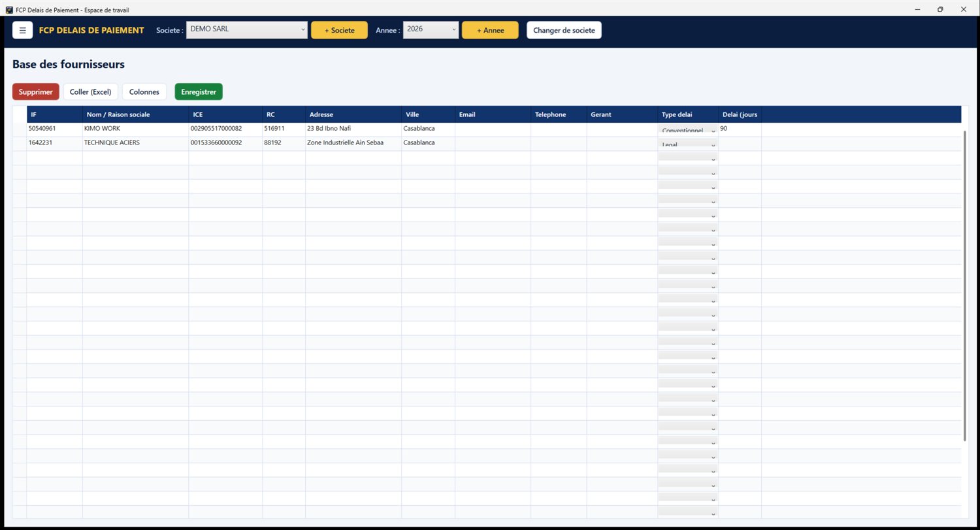Select Casablanca cell in TECHNIQUE ACIERS row
Image resolution: width=980 pixels, height=530 pixels.
(x=428, y=144)
